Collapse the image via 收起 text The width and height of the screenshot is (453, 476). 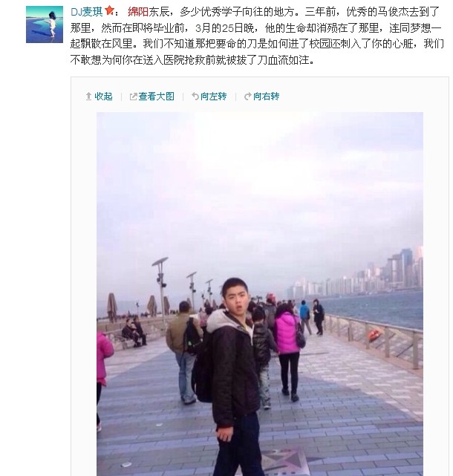pyautogui.click(x=103, y=97)
